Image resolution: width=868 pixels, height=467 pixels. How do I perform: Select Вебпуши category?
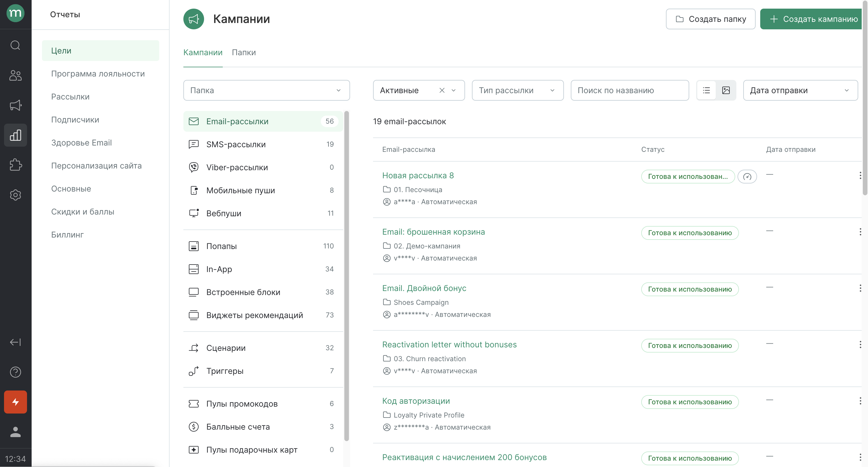click(263, 213)
